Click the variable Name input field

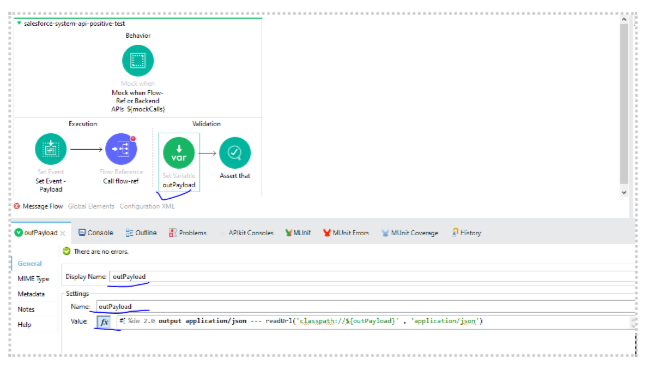[365, 307]
